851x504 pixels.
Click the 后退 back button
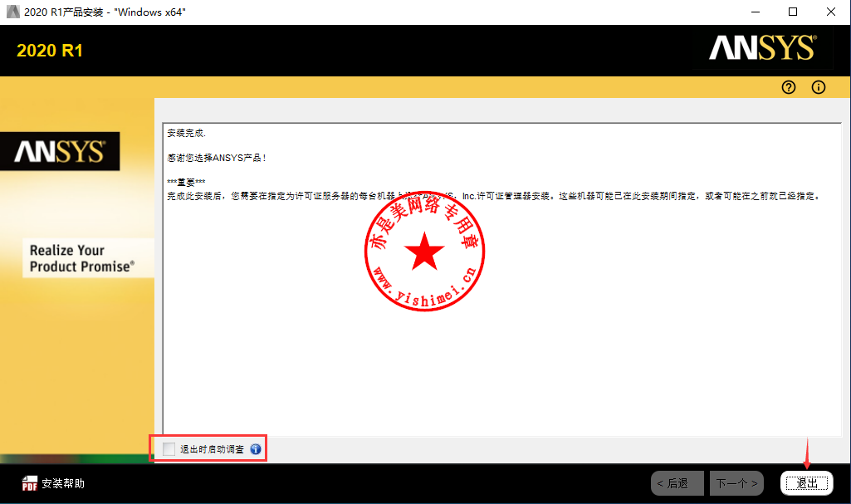677,483
